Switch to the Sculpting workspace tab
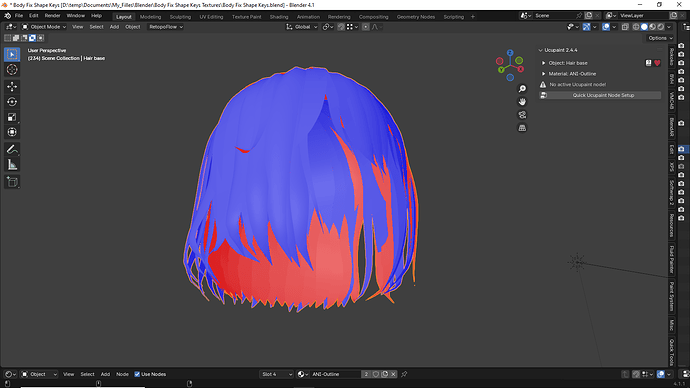The image size is (690, 388). 180,17
